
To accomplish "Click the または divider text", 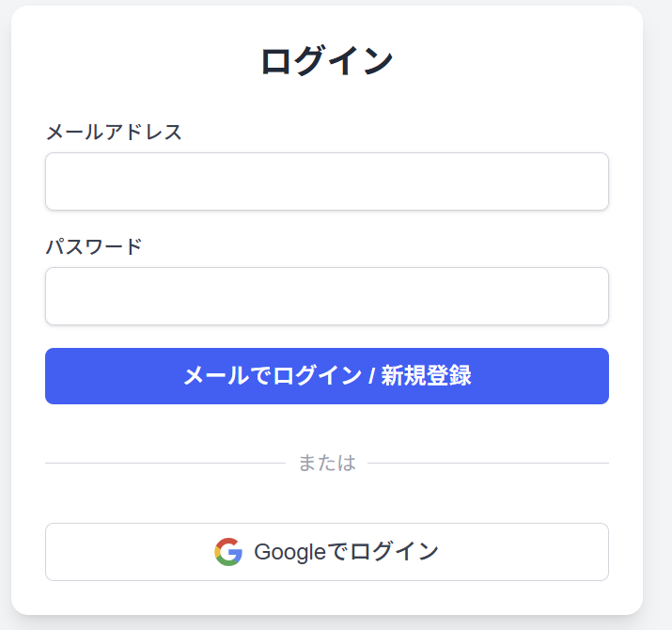I will tap(326, 463).
